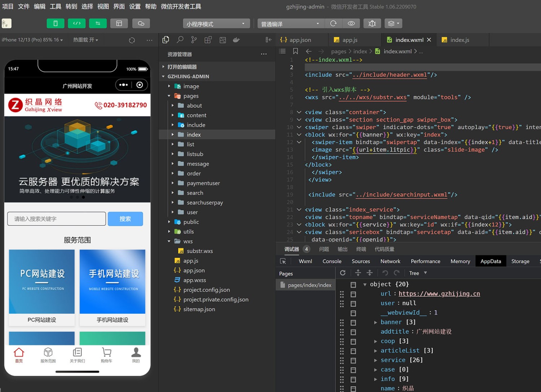Image resolution: width=541 pixels, height=392 pixels.
Task: Open the cloud development icon
Action: coord(141,23)
